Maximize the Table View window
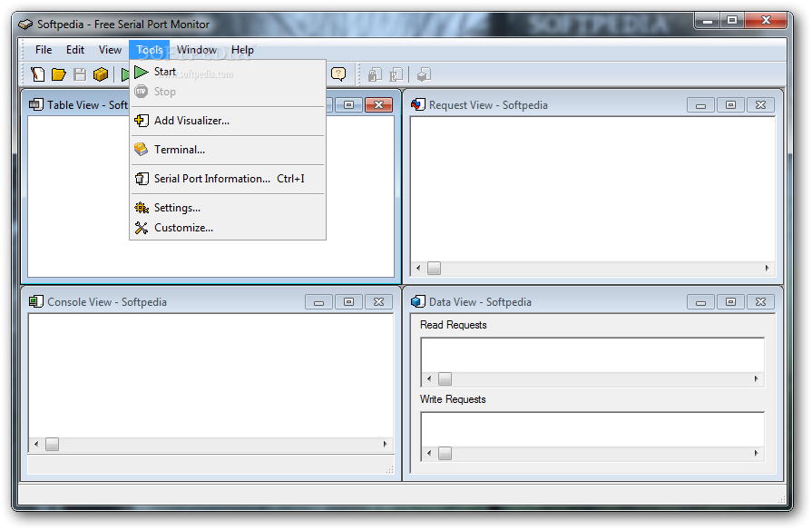Screen dimensions: 812x530 (x=348, y=105)
